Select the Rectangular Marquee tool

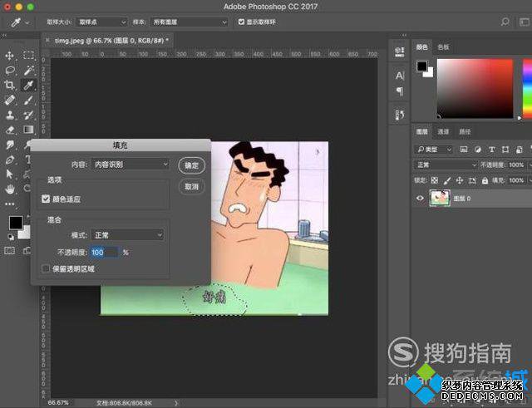pos(28,56)
